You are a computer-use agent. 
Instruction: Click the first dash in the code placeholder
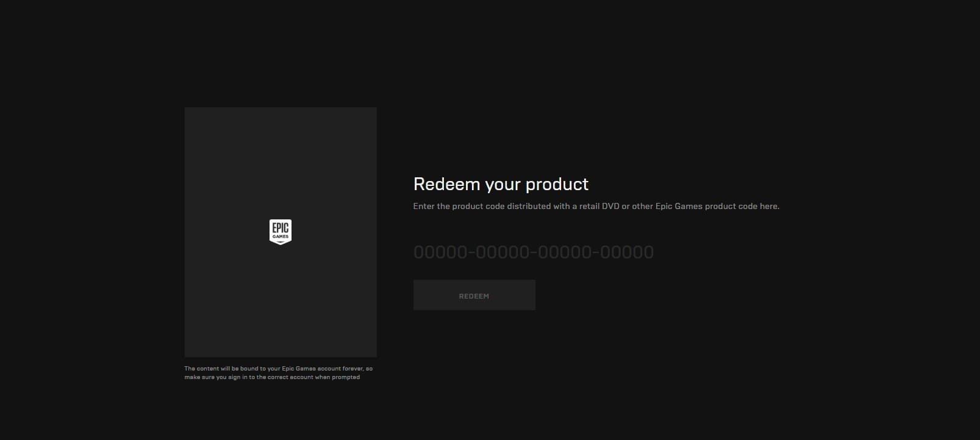coord(471,252)
